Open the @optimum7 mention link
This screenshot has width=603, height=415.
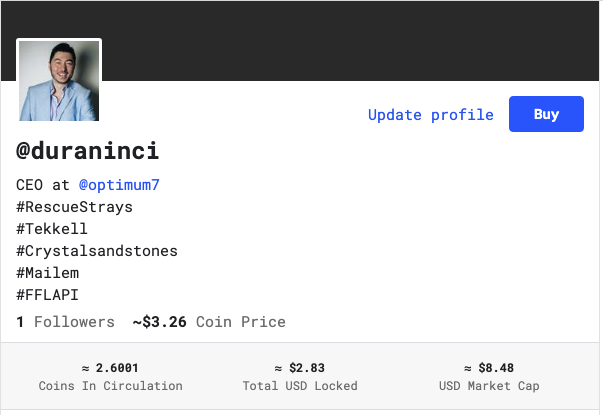[x=119, y=185]
